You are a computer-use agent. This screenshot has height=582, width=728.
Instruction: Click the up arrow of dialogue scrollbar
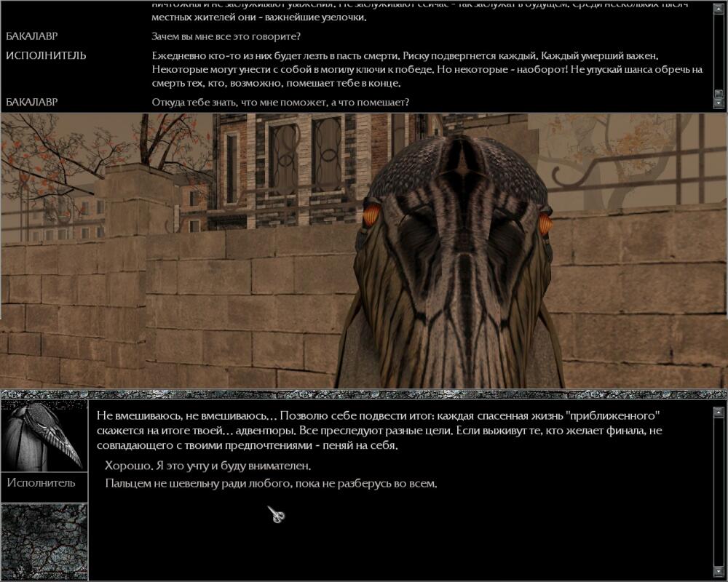[719, 412]
